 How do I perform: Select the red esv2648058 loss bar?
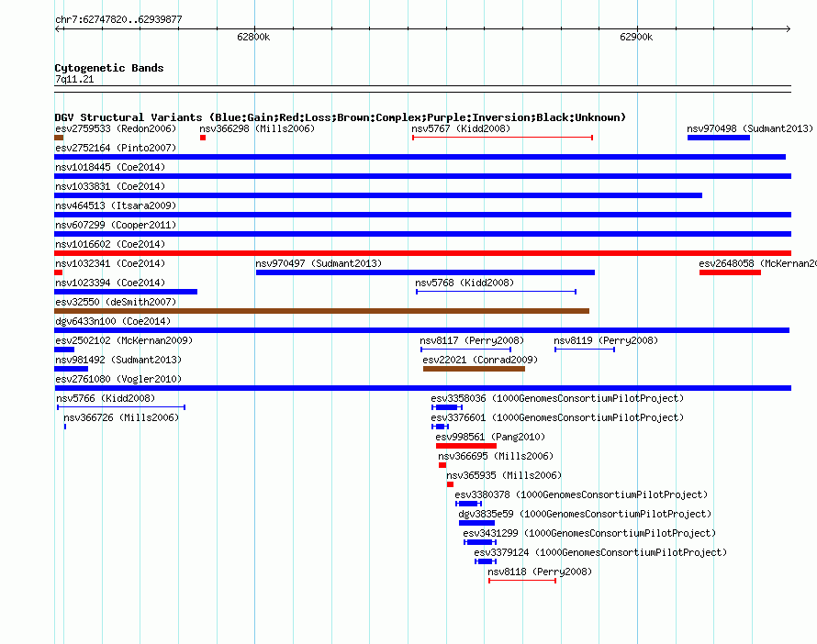point(730,272)
